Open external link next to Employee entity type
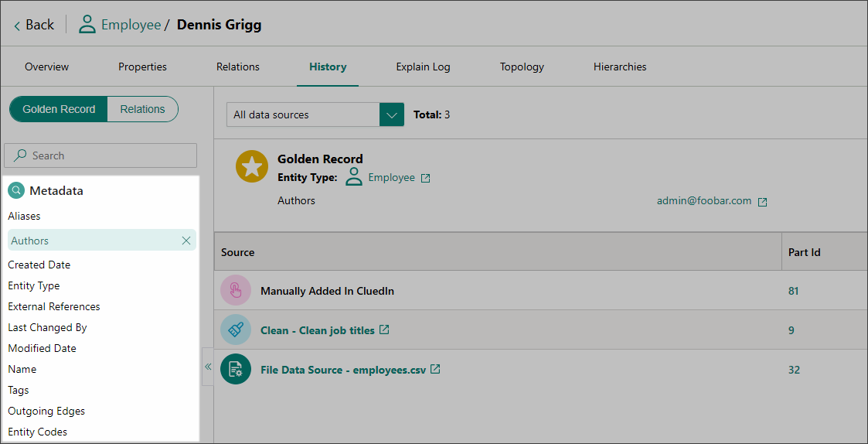The height and width of the screenshot is (444, 868). 425,178
